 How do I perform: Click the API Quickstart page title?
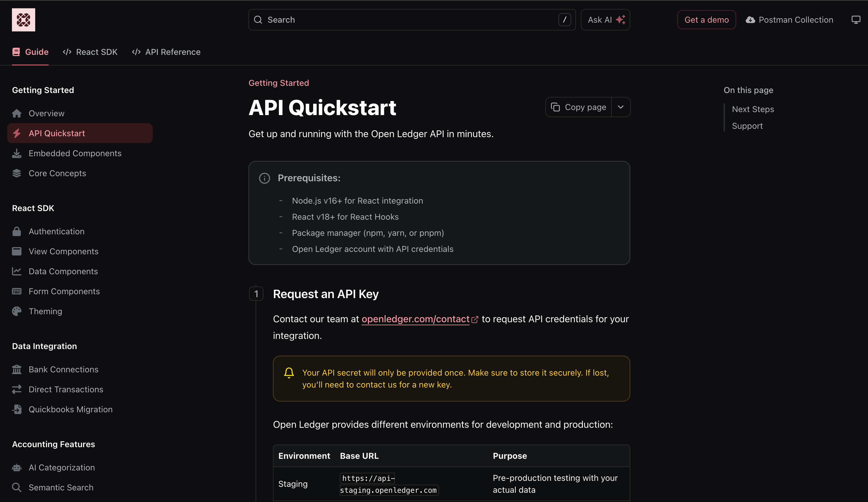click(322, 108)
